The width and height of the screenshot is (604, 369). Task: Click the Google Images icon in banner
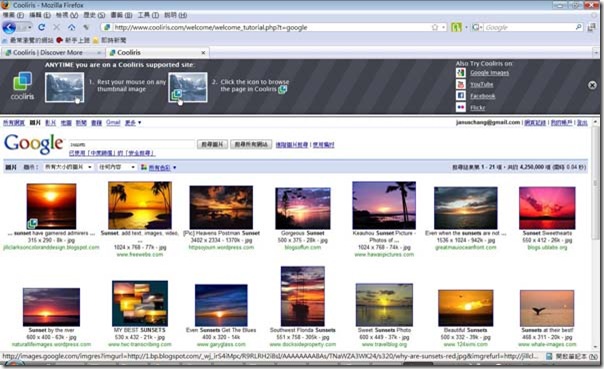click(461, 72)
